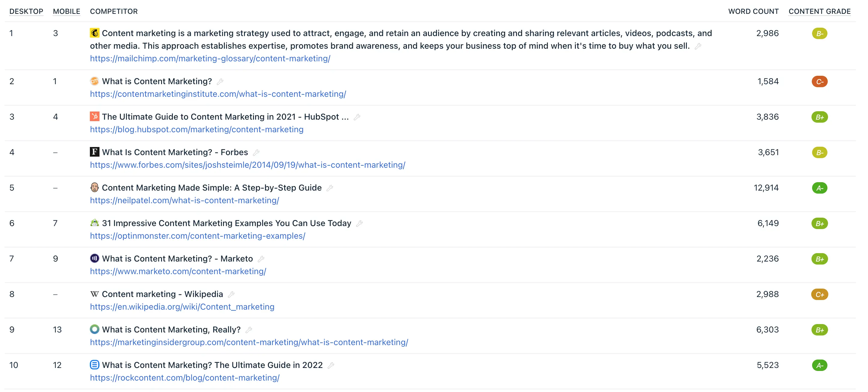Click wrench icon next to Forbes result
This screenshot has width=868, height=392.
tap(256, 153)
